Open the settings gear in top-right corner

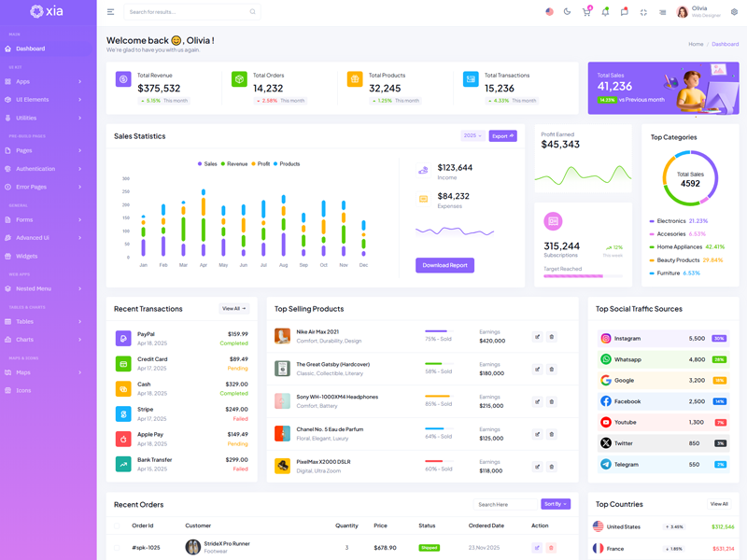pos(734,12)
